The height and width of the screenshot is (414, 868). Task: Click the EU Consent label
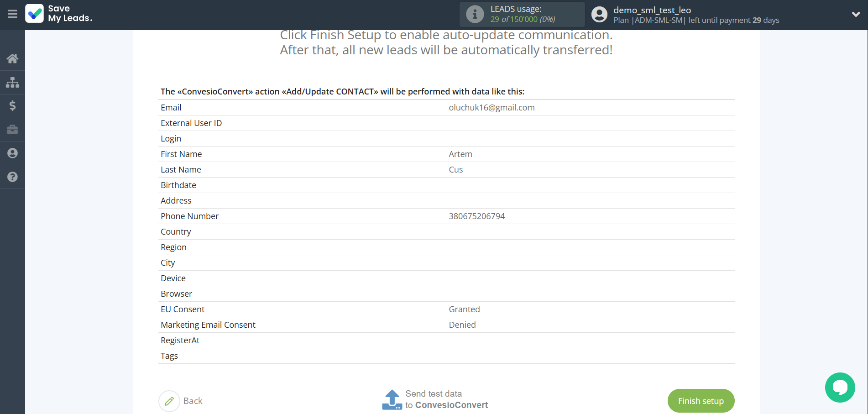tap(183, 309)
